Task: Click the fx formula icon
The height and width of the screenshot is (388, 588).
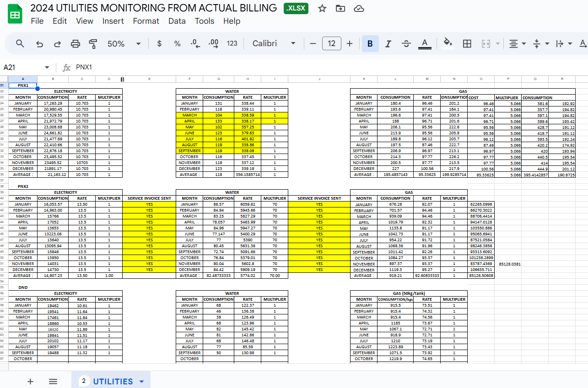Action: (x=67, y=67)
